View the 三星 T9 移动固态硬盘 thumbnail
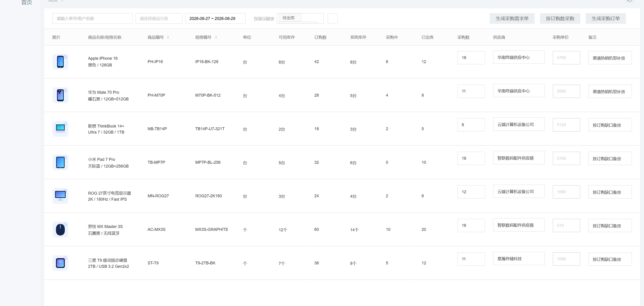This screenshot has height=306, width=644. [x=60, y=263]
